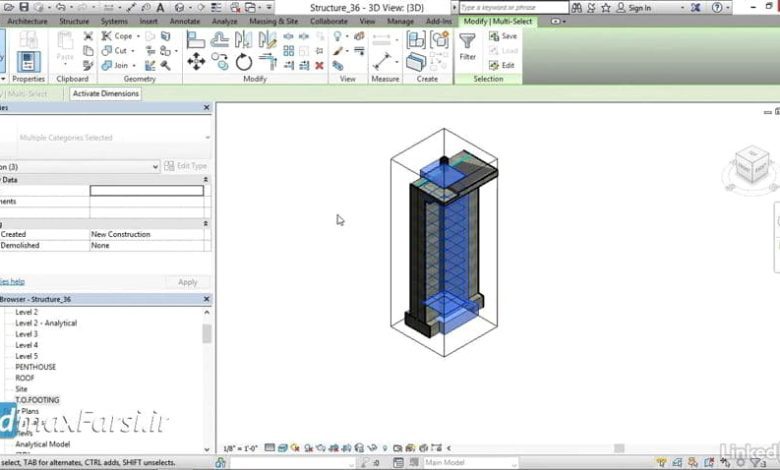This screenshot has width=780, height=470.
Task: Click the Edit selection button
Action: tap(501, 65)
